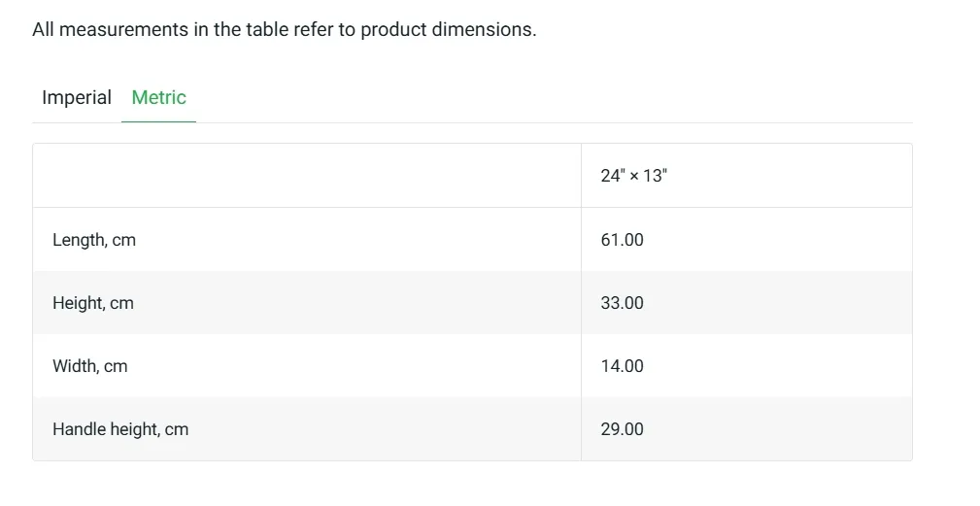This screenshot has width=980, height=506.
Task: Click the green underline beneath Metric
Action: point(158,121)
